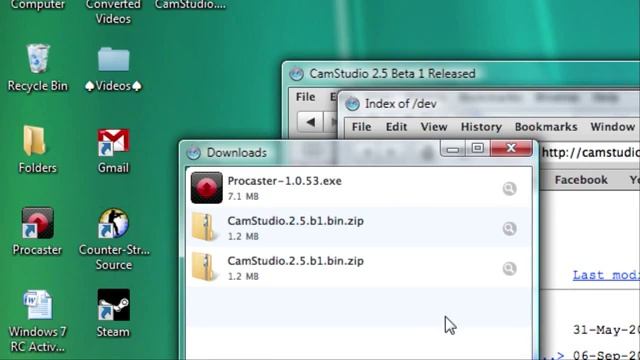Maximize the Downloads window
This screenshot has height=360, width=640.
(478, 149)
